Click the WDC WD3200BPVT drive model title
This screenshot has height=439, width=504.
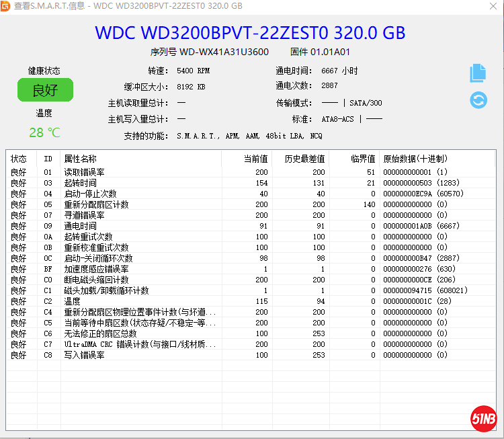pos(250,32)
